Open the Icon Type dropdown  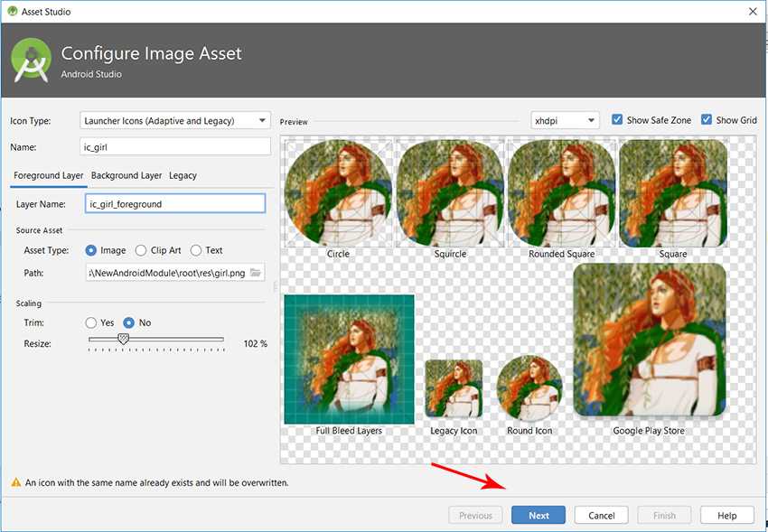point(175,120)
